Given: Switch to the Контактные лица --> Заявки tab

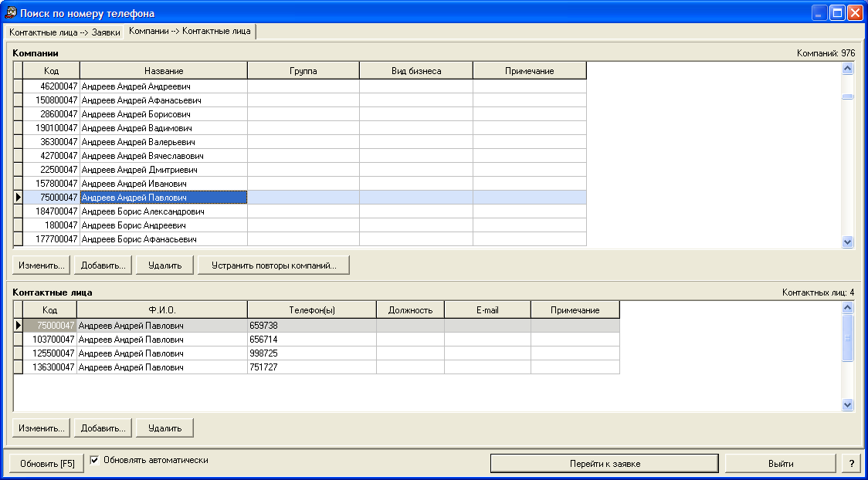Looking at the screenshot, I should (x=64, y=32).
